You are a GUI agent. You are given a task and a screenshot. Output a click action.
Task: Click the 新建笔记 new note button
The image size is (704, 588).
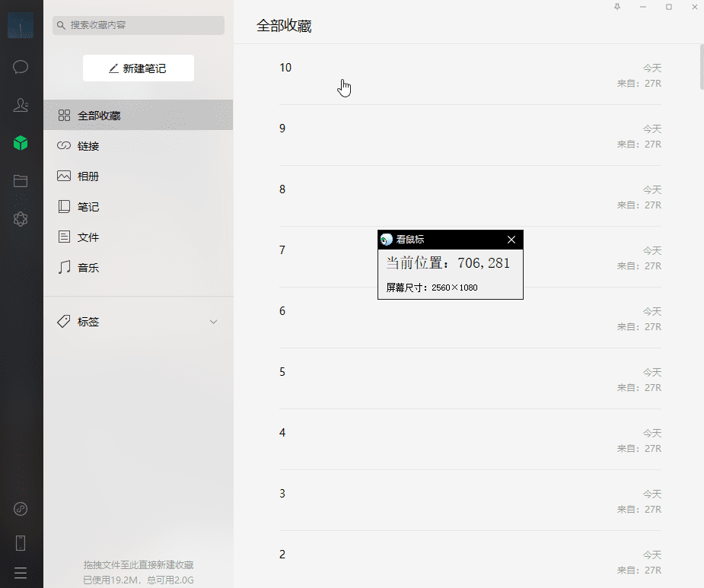pos(138,68)
